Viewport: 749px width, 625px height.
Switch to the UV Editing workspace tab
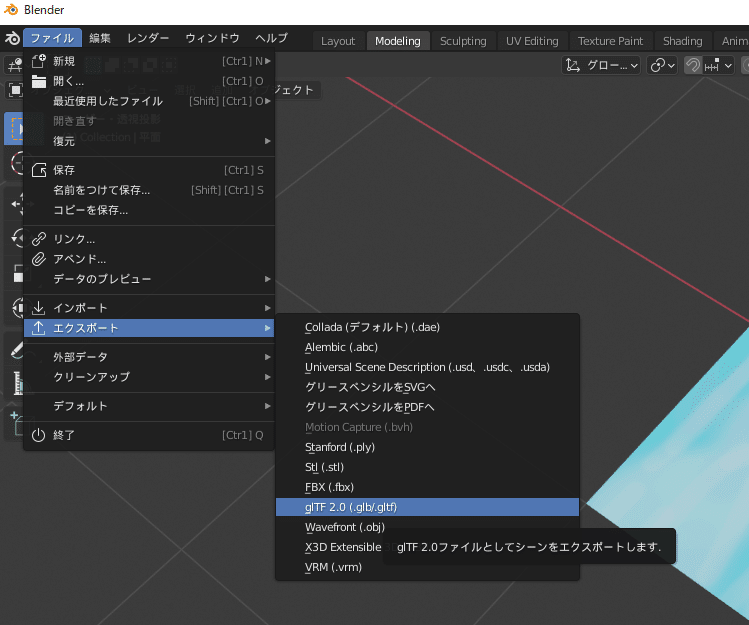(x=532, y=41)
